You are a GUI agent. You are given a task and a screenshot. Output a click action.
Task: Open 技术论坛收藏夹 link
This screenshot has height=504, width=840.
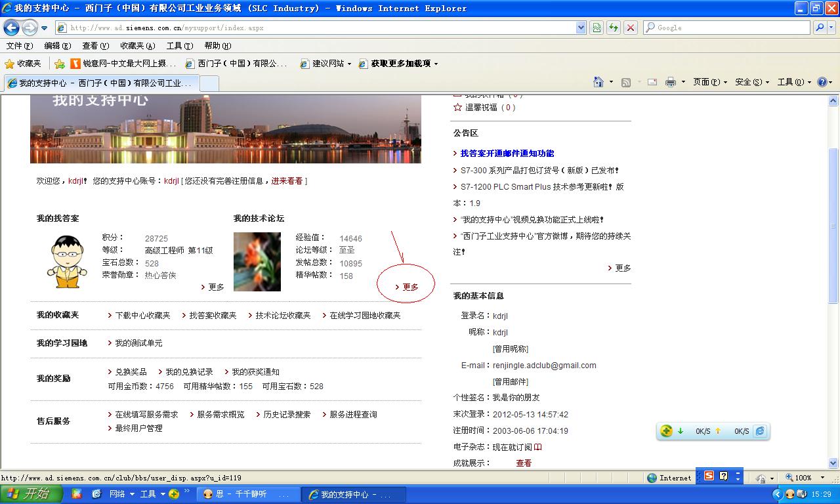tap(283, 316)
